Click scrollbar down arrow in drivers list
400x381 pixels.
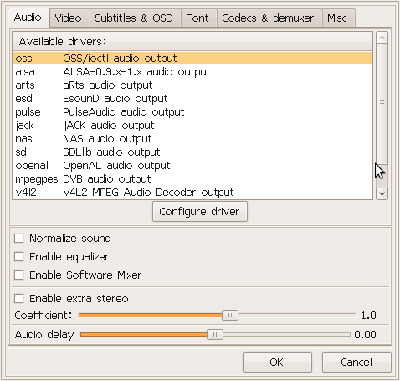click(382, 193)
